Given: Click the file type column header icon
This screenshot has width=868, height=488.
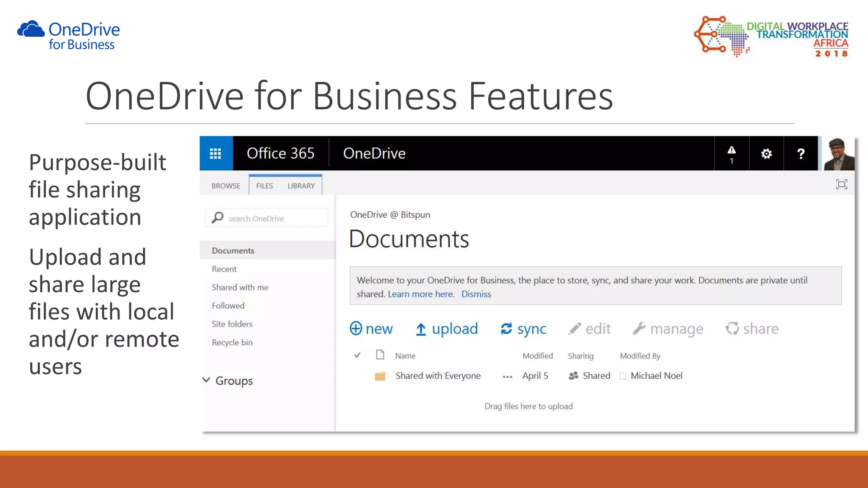Looking at the screenshot, I should [380, 355].
